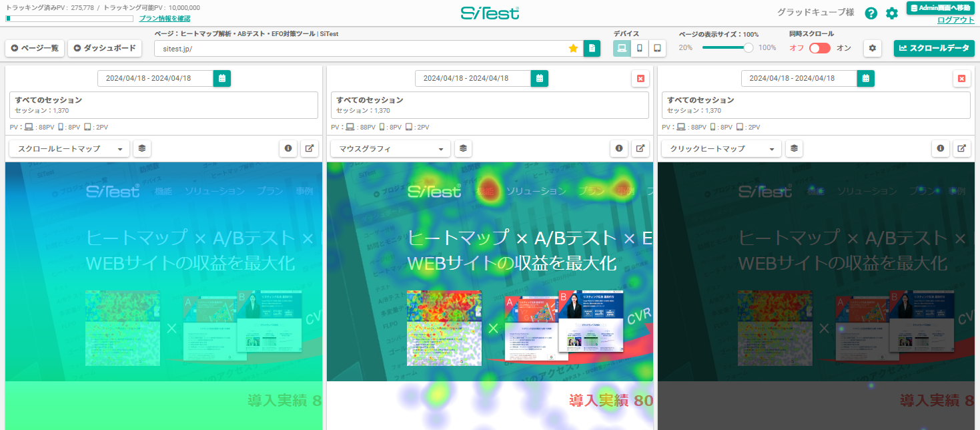
Task: Click layers icon in scroll heatmap panel
Action: pyautogui.click(x=142, y=148)
